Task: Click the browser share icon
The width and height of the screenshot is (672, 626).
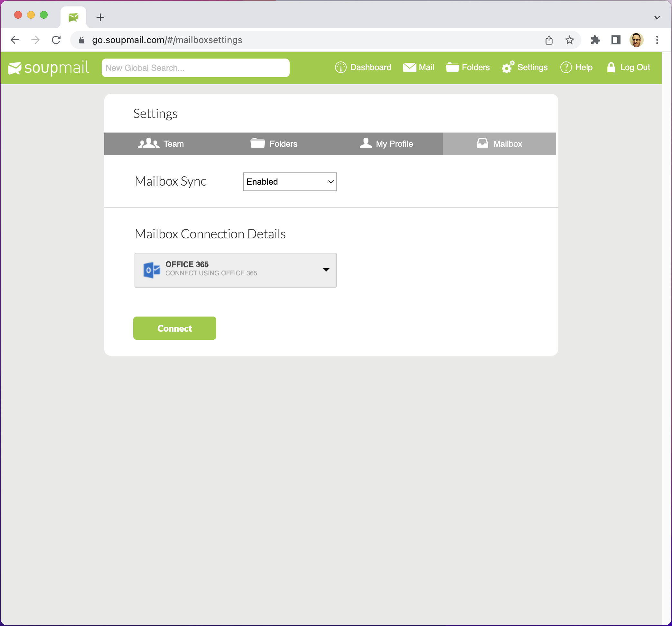Action: pyautogui.click(x=549, y=40)
